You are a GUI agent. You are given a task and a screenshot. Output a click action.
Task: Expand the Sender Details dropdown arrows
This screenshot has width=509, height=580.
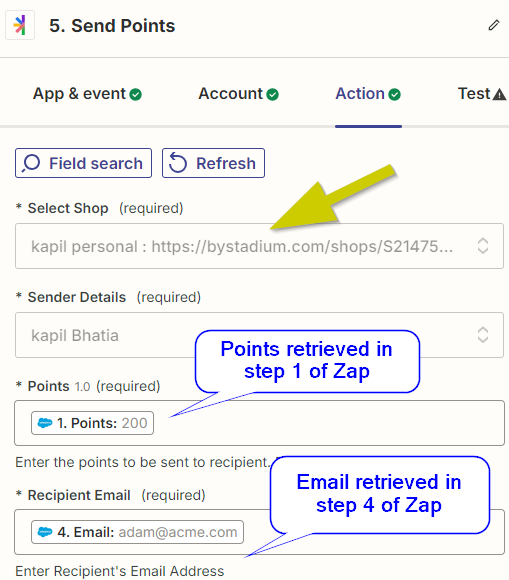[x=483, y=335]
